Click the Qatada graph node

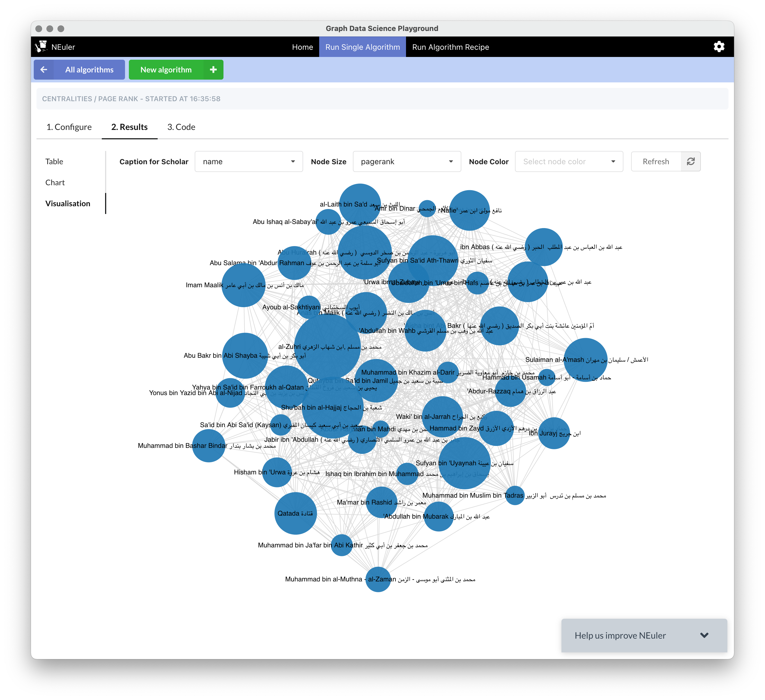pos(295,513)
